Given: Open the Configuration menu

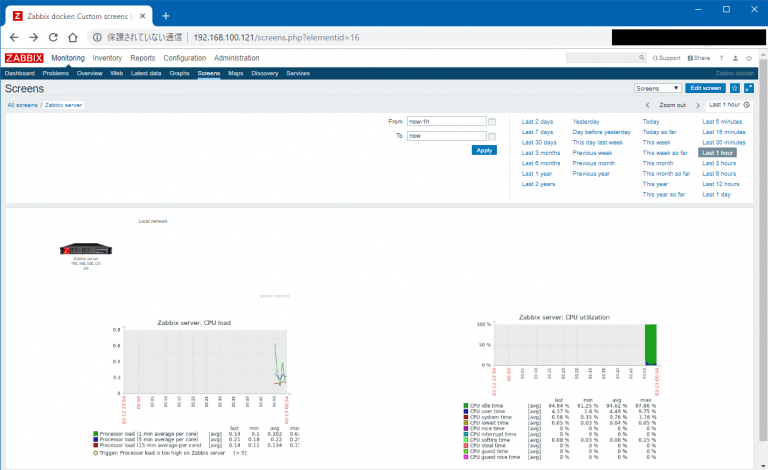Looking at the screenshot, I should click(x=185, y=58).
